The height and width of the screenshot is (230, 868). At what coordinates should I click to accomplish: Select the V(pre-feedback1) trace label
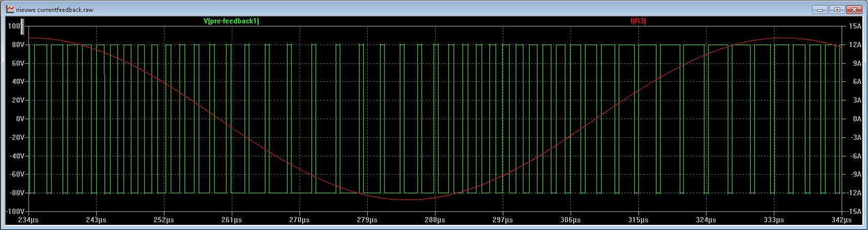[x=232, y=21]
